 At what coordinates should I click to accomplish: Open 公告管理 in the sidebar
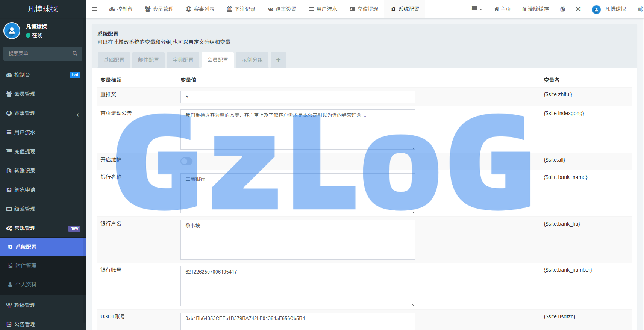43,324
